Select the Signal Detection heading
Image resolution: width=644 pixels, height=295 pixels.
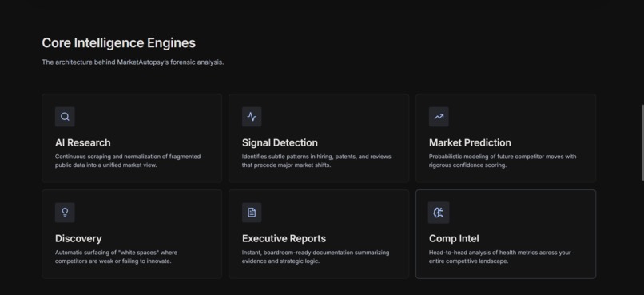[x=280, y=142]
